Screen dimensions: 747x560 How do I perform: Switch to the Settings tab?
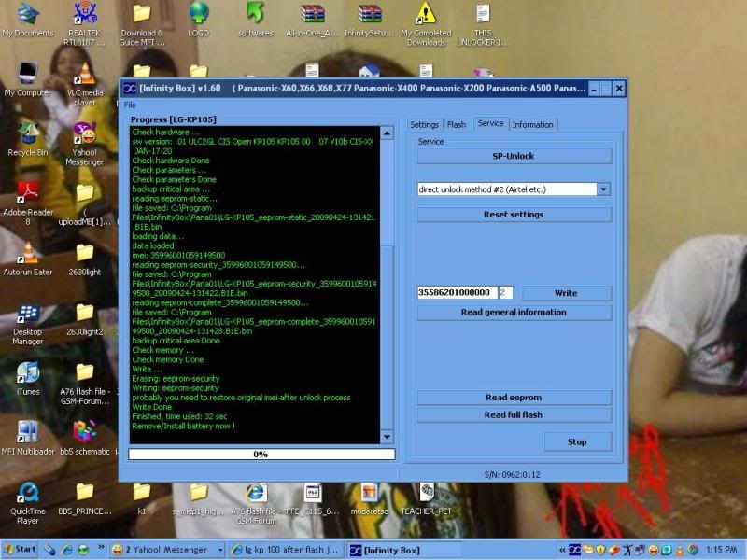(x=424, y=125)
